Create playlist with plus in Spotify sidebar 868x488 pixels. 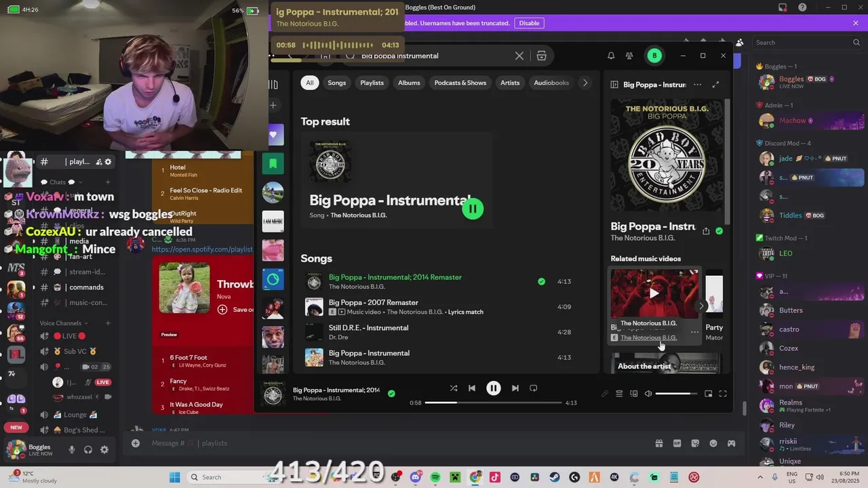273,105
